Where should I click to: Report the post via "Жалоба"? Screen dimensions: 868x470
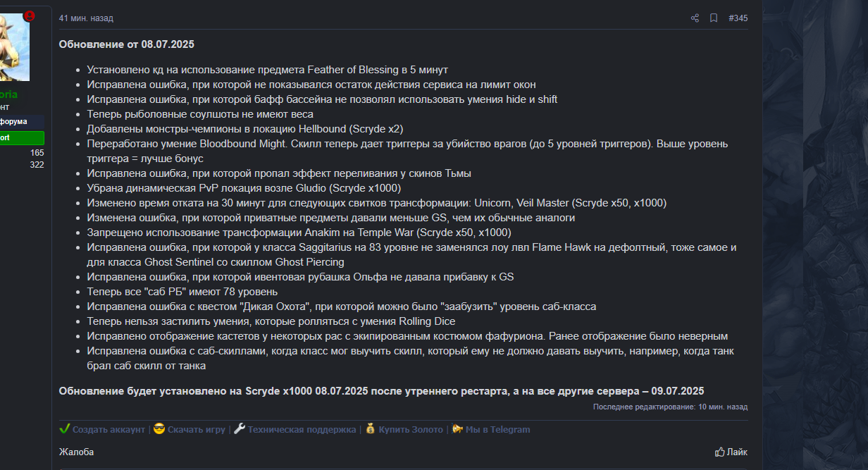coord(76,452)
